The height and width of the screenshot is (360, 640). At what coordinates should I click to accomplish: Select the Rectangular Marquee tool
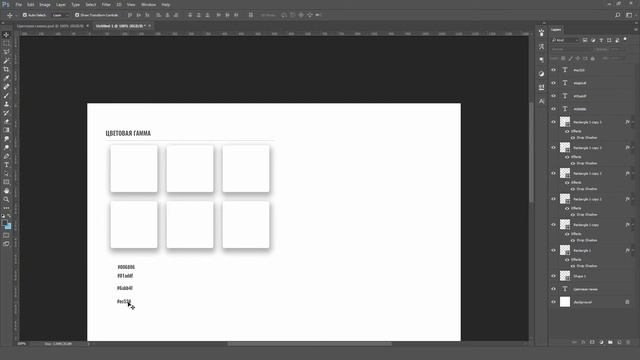click(x=6, y=43)
